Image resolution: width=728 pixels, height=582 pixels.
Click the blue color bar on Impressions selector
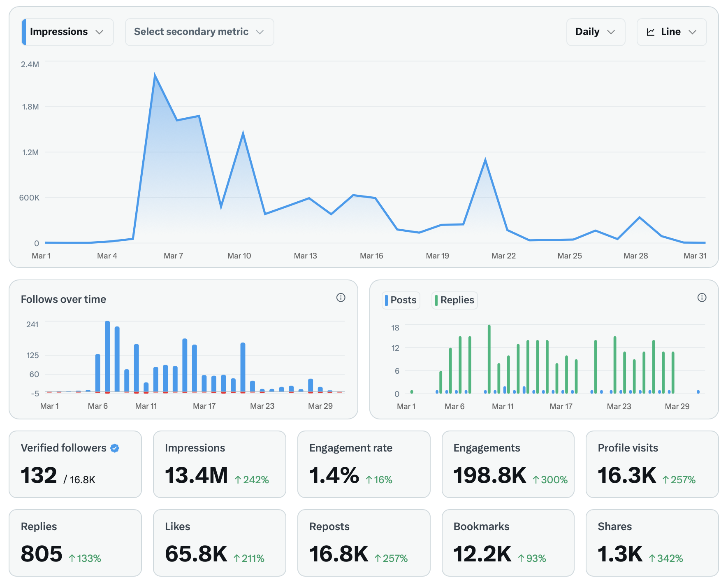click(x=24, y=32)
